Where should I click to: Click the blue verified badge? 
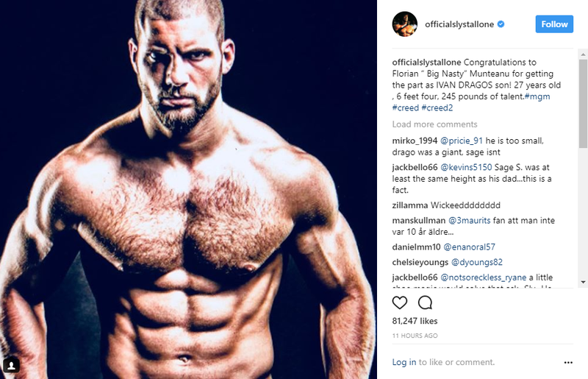pyautogui.click(x=501, y=24)
